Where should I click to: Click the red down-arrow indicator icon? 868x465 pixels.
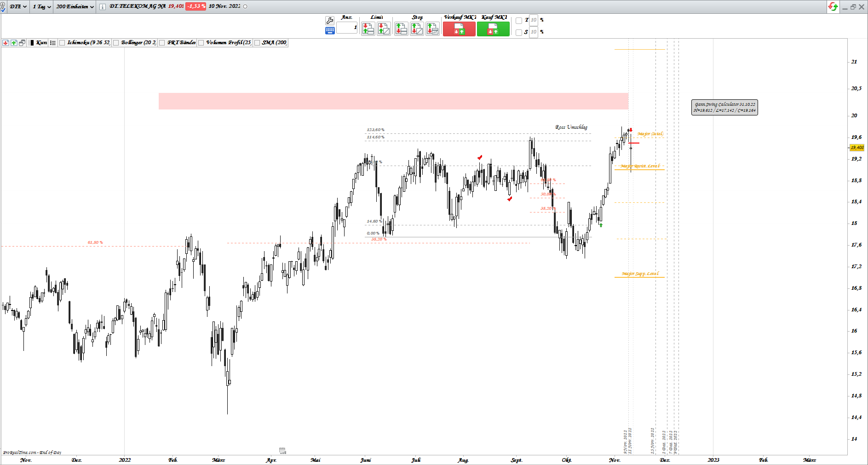pyautogui.click(x=6, y=43)
